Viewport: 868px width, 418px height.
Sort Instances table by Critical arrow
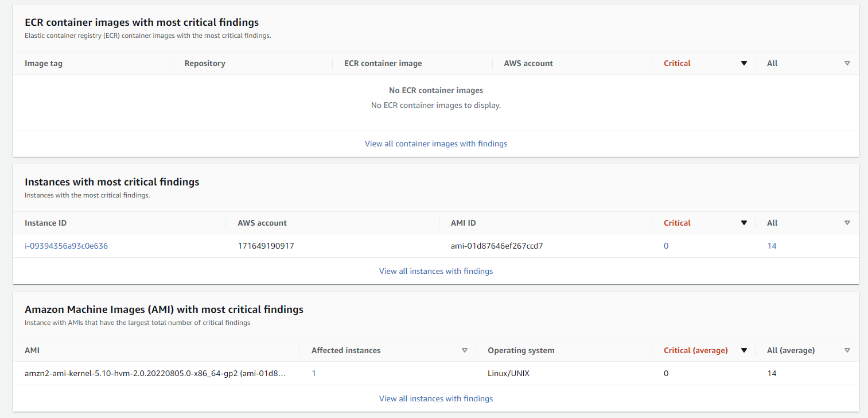pyautogui.click(x=744, y=223)
